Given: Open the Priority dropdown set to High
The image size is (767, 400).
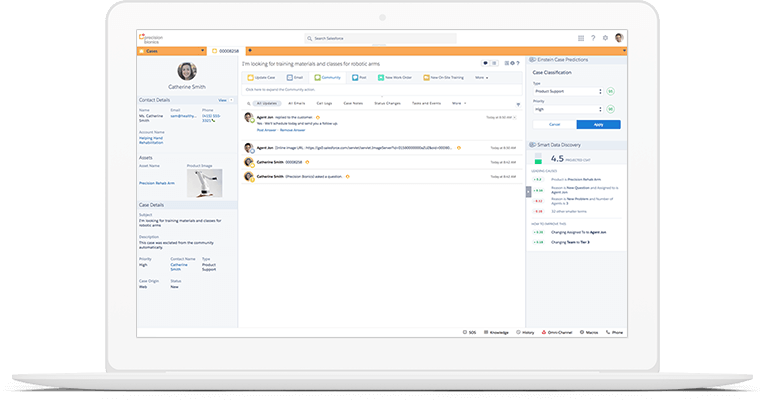Looking at the screenshot, I should (566, 109).
